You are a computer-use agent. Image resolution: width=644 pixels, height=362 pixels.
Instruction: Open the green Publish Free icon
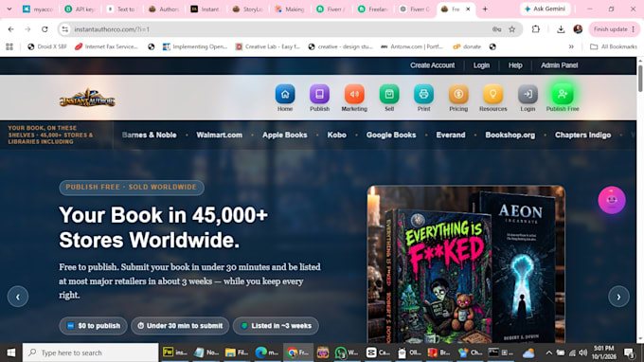pos(563,95)
